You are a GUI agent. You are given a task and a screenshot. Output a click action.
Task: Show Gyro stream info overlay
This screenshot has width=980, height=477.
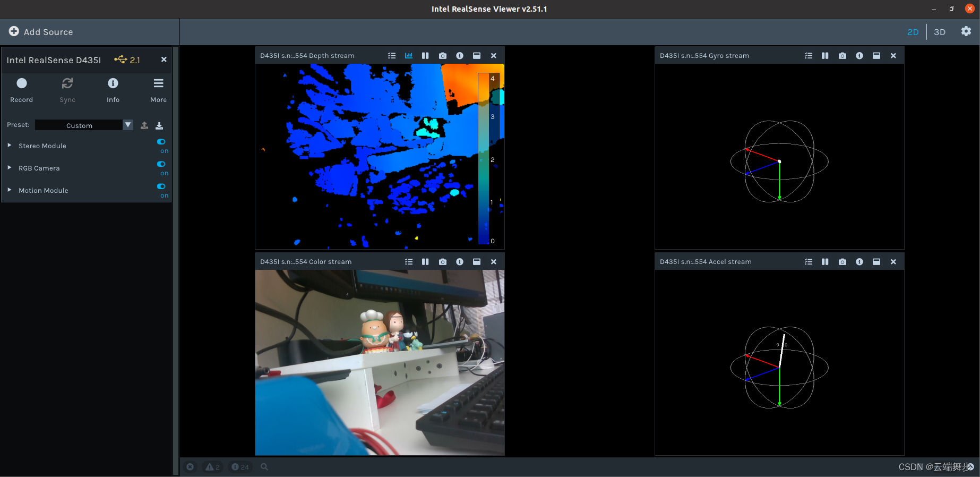859,56
